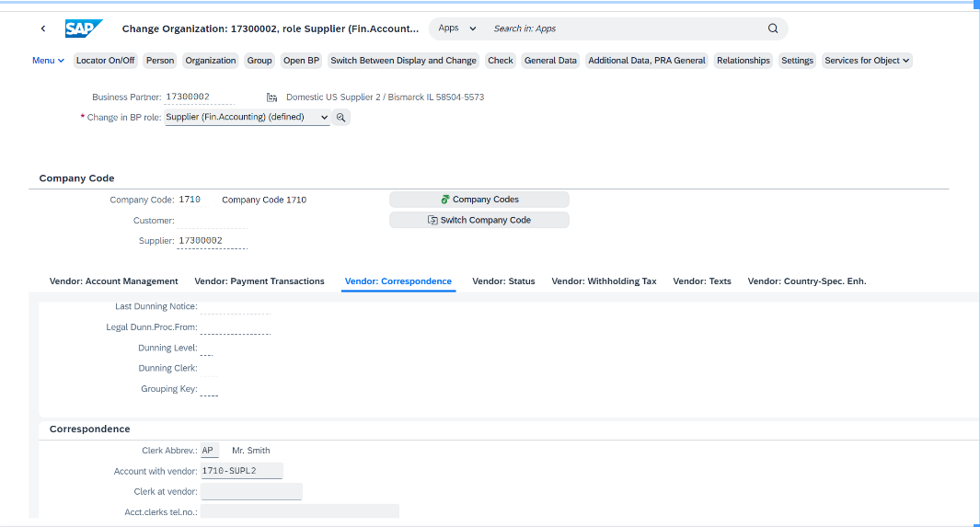Click the Organization toolbar button
The image size is (980, 527).
pyautogui.click(x=211, y=61)
